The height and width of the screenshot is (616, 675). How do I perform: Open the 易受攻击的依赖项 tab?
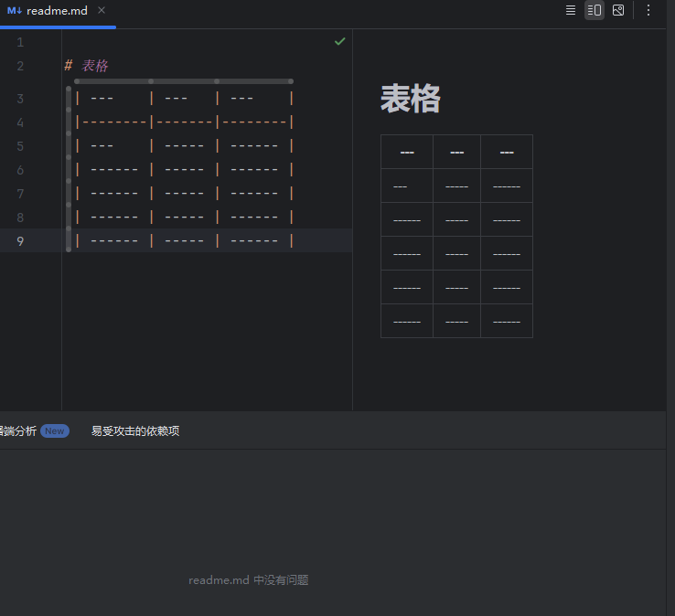coord(135,431)
